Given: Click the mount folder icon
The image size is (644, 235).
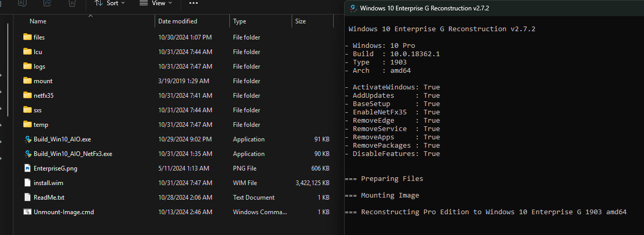Looking at the screenshot, I should click(28, 81).
